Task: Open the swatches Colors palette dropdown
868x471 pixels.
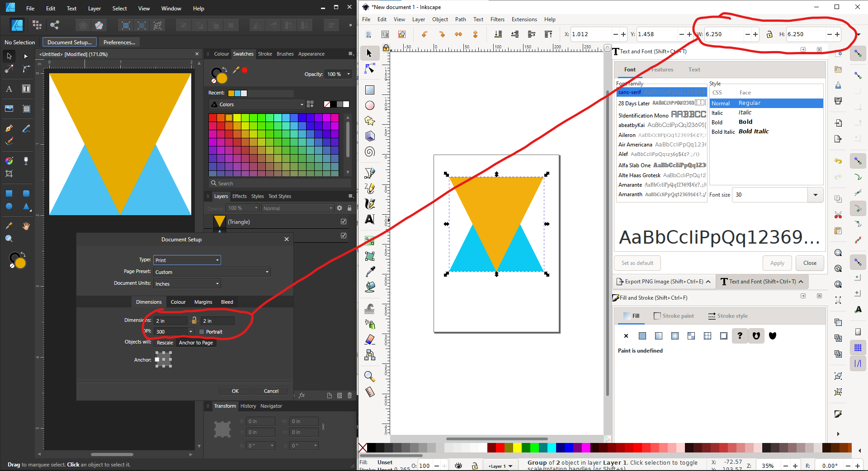Action: click(x=256, y=104)
